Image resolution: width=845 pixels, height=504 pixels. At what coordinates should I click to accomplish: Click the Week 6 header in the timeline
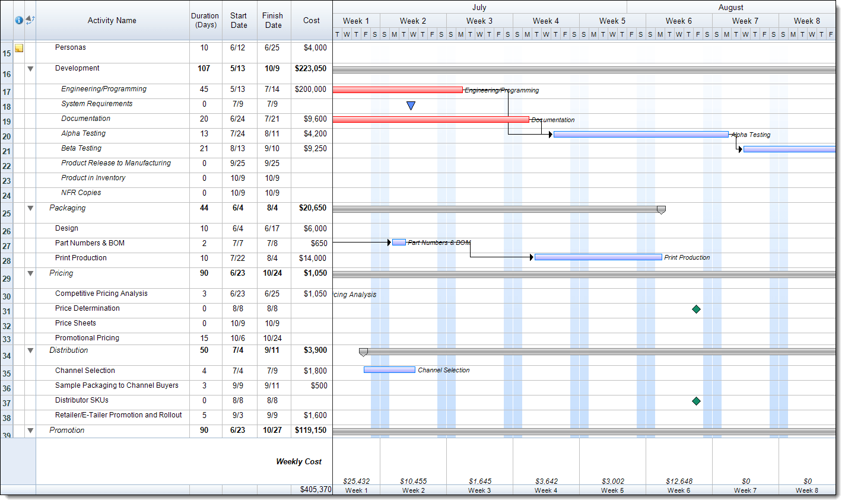pyautogui.click(x=679, y=21)
